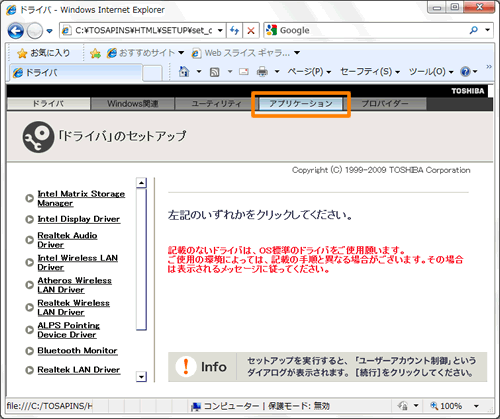Open Intel Wireless LAN Driver link
Image resolution: width=500 pixels, height=419 pixels.
[77, 263]
